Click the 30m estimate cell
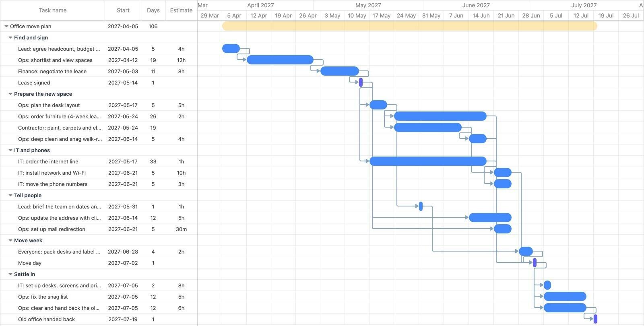 click(x=181, y=229)
